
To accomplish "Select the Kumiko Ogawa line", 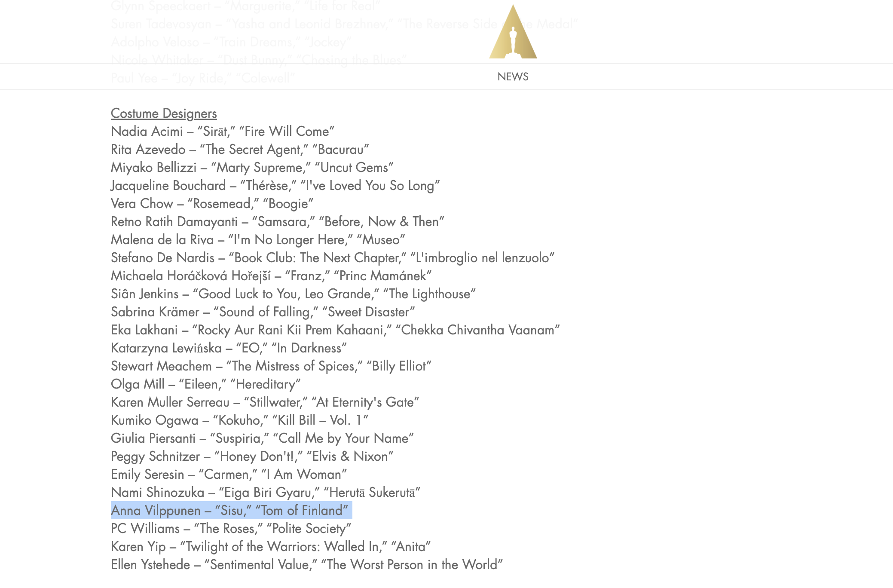I will (x=240, y=420).
